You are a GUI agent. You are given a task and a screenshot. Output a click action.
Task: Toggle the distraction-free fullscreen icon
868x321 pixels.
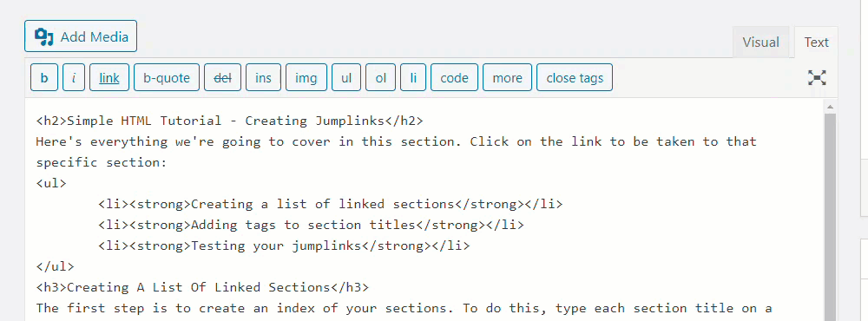pyautogui.click(x=817, y=77)
